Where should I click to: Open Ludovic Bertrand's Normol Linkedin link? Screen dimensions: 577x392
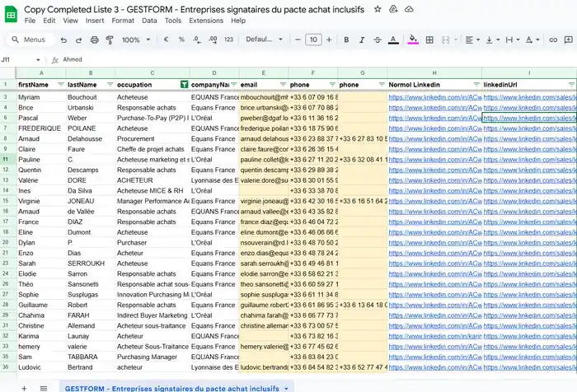pyautogui.click(x=435, y=367)
